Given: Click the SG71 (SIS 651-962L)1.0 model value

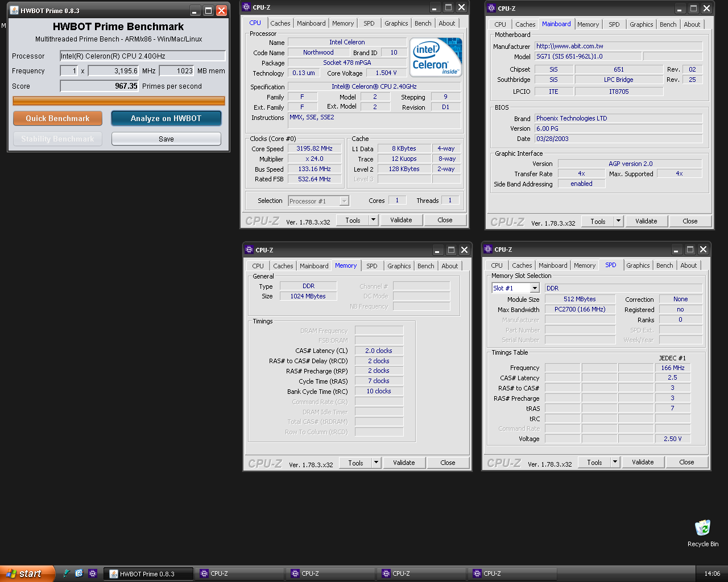Looking at the screenshot, I should point(589,56).
